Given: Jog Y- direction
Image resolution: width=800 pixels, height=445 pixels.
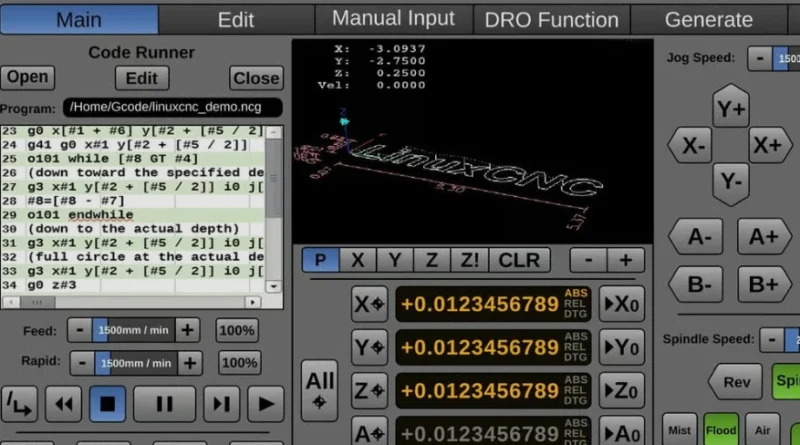Looking at the screenshot, I should point(731,184).
